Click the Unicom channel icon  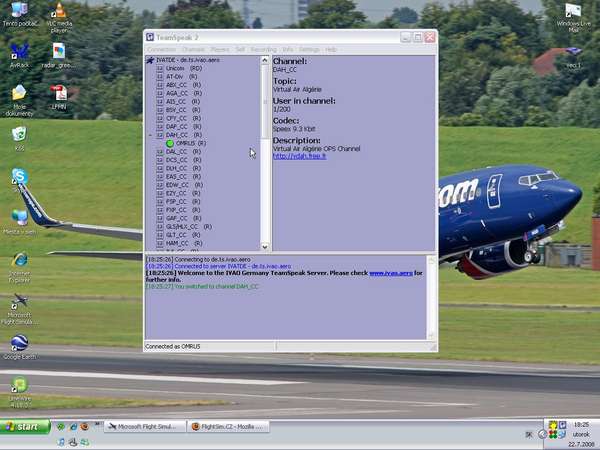(x=160, y=68)
